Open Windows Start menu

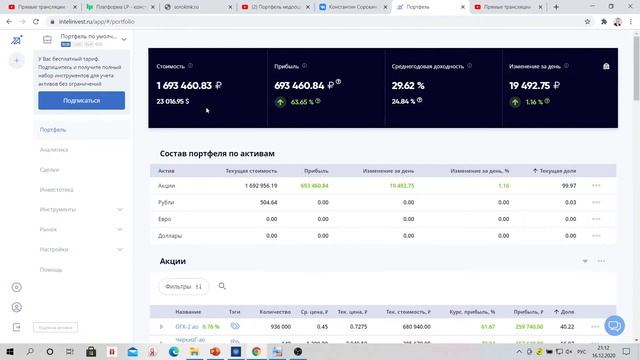click(x=10, y=351)
